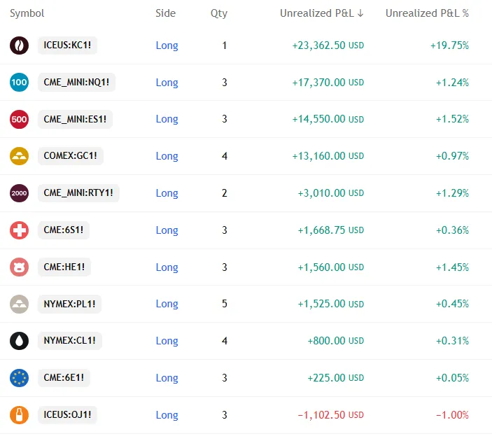
Task: Click the Long side link for ICEUS:OJ1!
Action: pyautogui.click(x=167, y=415)
